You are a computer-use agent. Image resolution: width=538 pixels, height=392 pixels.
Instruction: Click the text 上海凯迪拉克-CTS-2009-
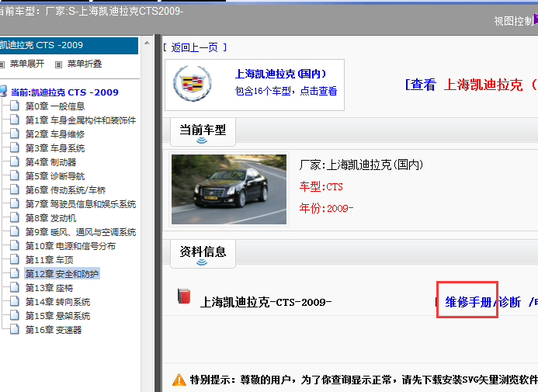266,302
